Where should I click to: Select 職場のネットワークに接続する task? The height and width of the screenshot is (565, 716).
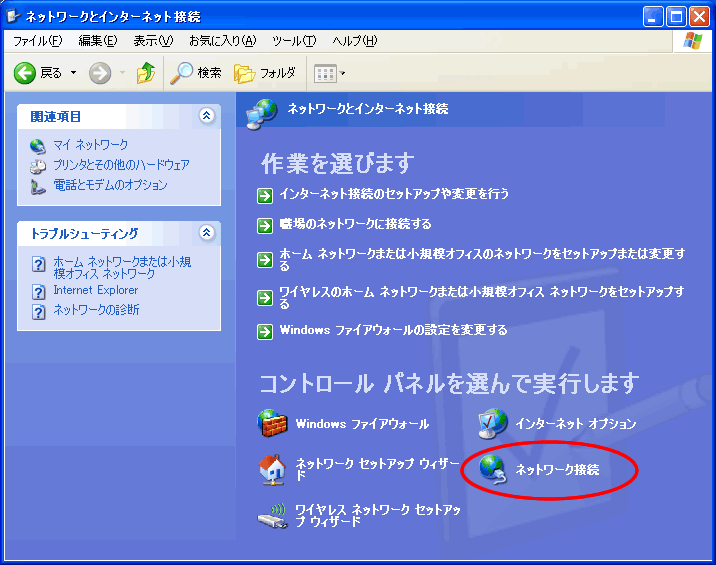pyautogui.click(x=355, y=224)
